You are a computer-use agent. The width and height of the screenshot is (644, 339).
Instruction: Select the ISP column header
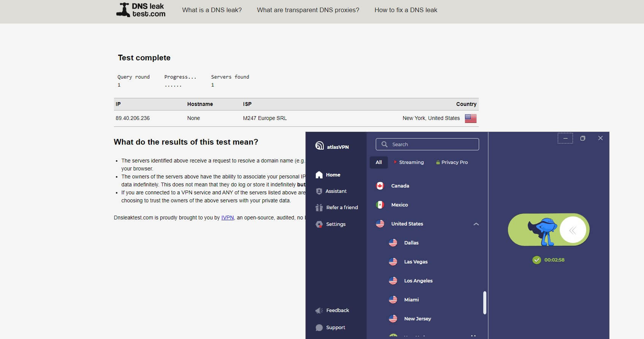pyautogui.click(x=247, y=104)
